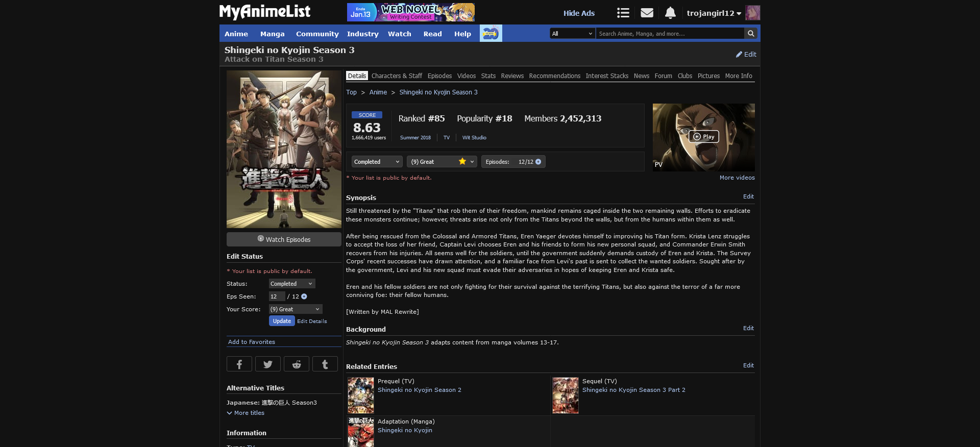
Task: Open the list menu icon in header
Action: tap(623, 13)
